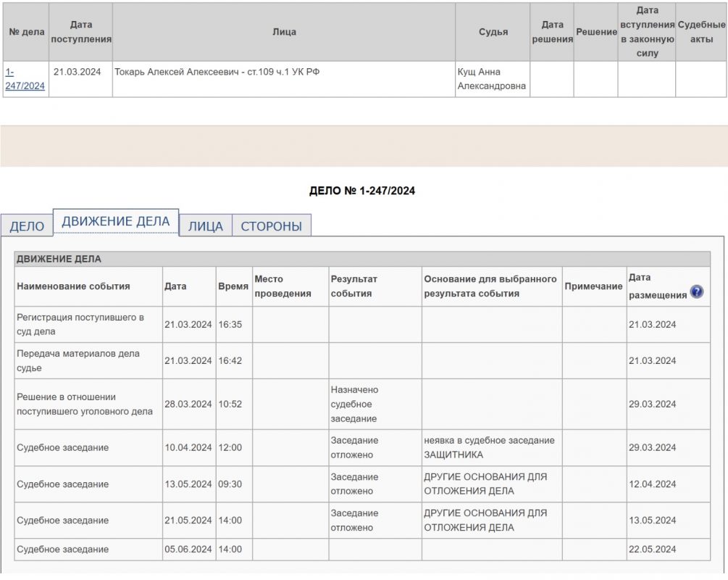Click the неявка в судебное заседание ЗАЩИТНИКА reason
728x580 pixels.
pos(489,447)
